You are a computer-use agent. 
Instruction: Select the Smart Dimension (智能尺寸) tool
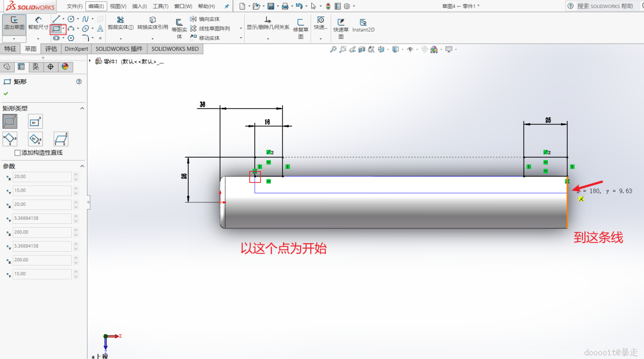click(x=38, y=23)
